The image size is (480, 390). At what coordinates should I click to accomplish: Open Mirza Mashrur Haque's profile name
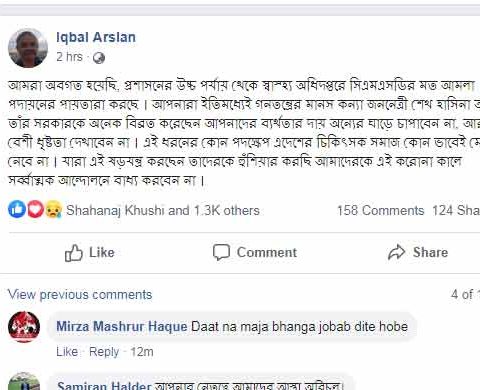pos(122,326)
